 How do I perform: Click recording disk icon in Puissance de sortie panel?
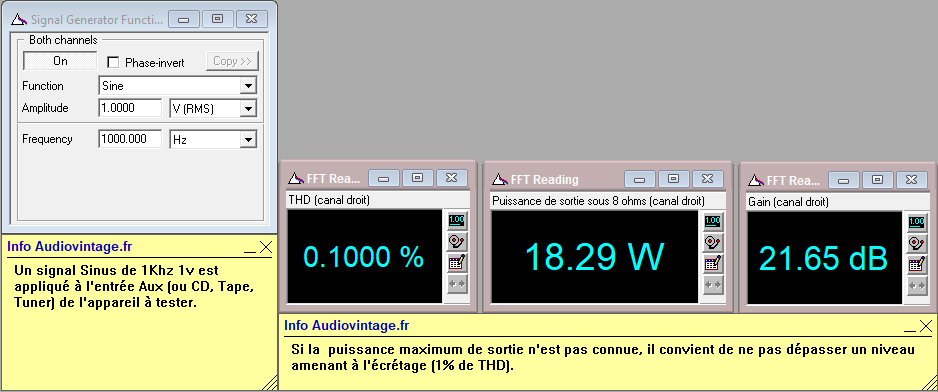point(713,242)
